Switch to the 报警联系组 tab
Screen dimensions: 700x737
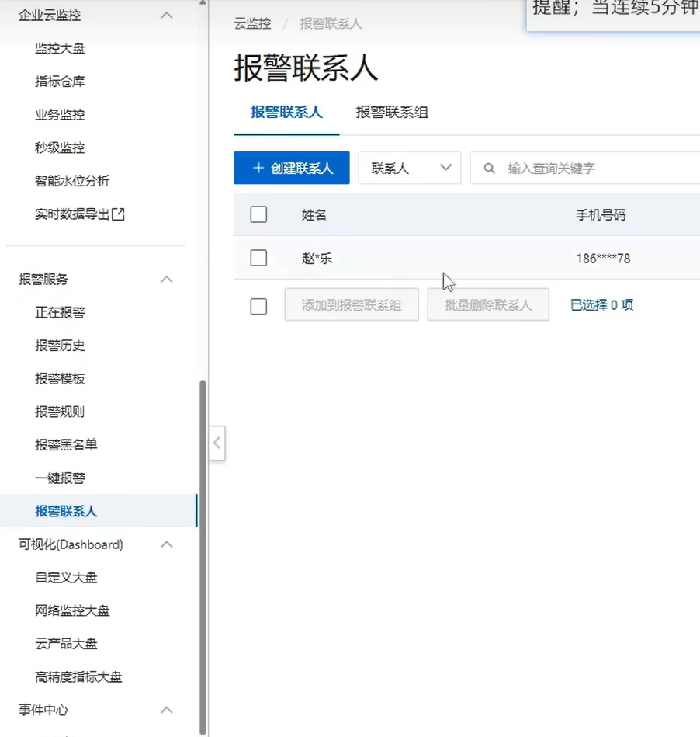coord(392,113)
